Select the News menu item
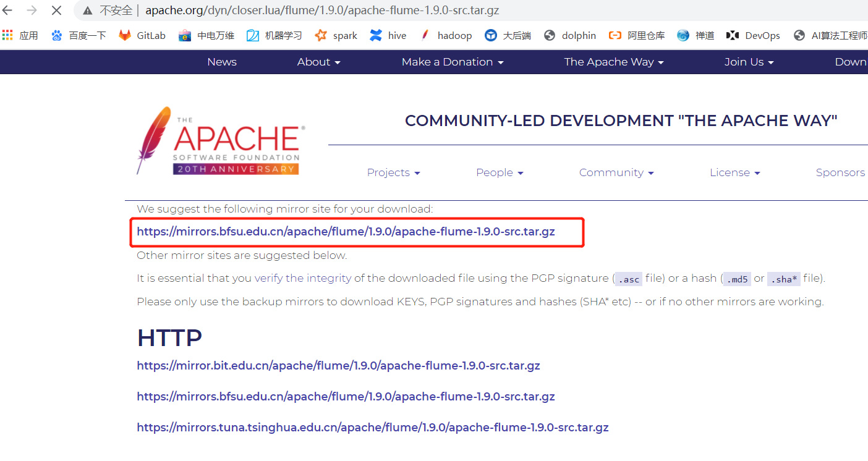This screenshot has height=461, width=868. (221, 62)
